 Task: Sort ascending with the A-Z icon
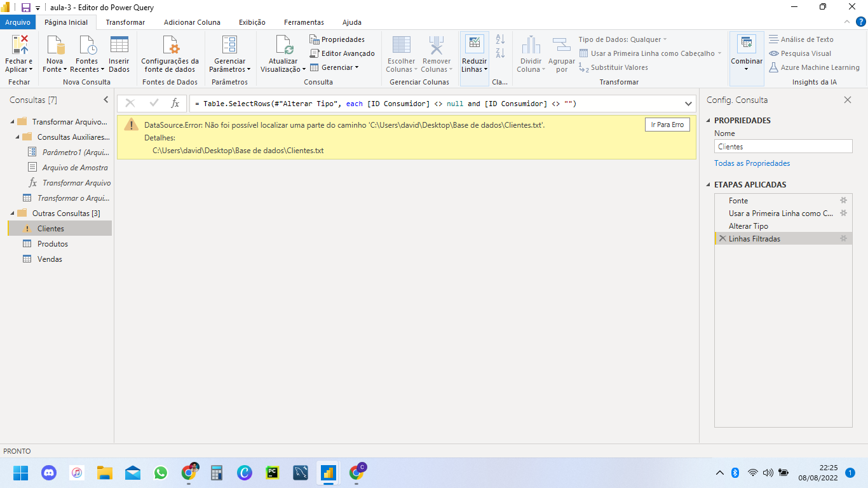pyautogui.click(x=500, y=39)
